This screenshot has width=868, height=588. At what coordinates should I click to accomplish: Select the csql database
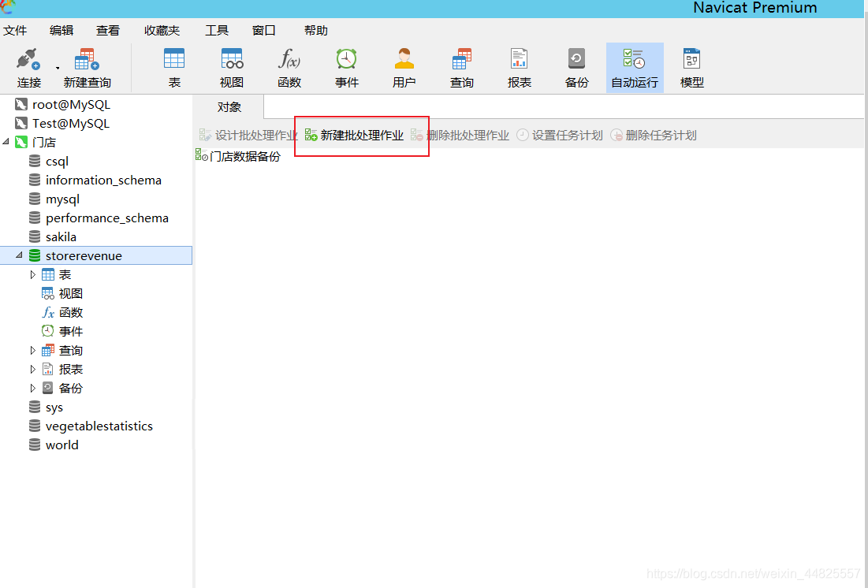click(57, 161)
